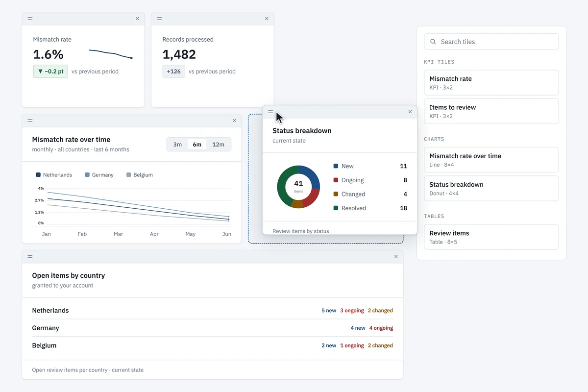Toggle the Germany legend swatch
The height and width of the screenshot is (392, 588).
tap(87, 175)
